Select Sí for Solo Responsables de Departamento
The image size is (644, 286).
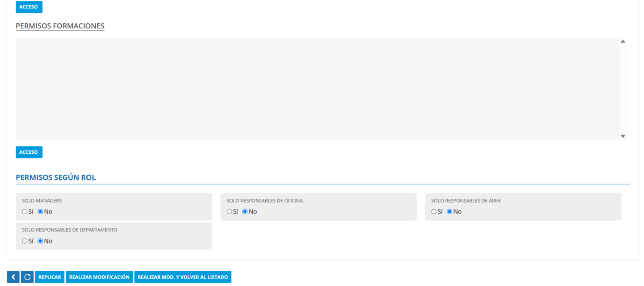click(25, 241)
